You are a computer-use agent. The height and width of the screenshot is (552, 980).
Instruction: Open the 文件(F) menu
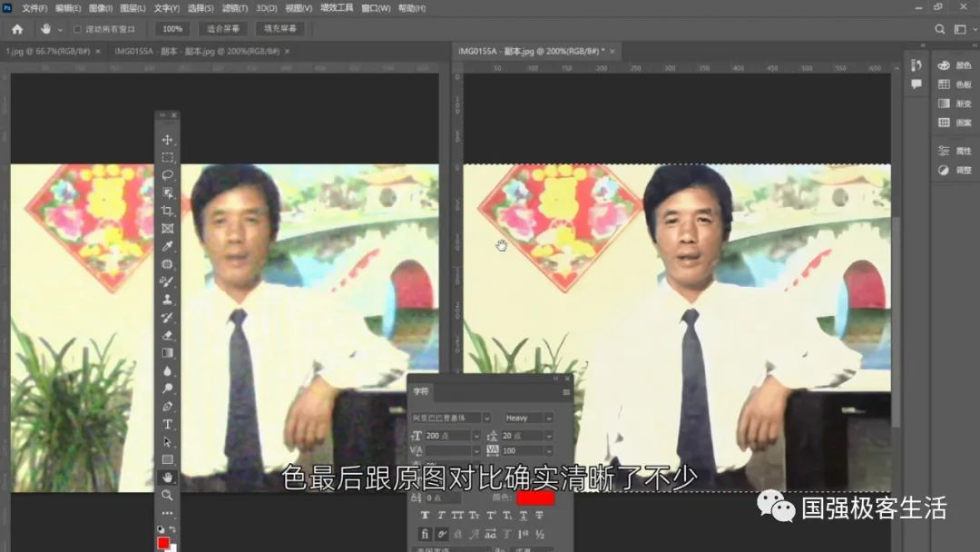[x=34, y=8]
